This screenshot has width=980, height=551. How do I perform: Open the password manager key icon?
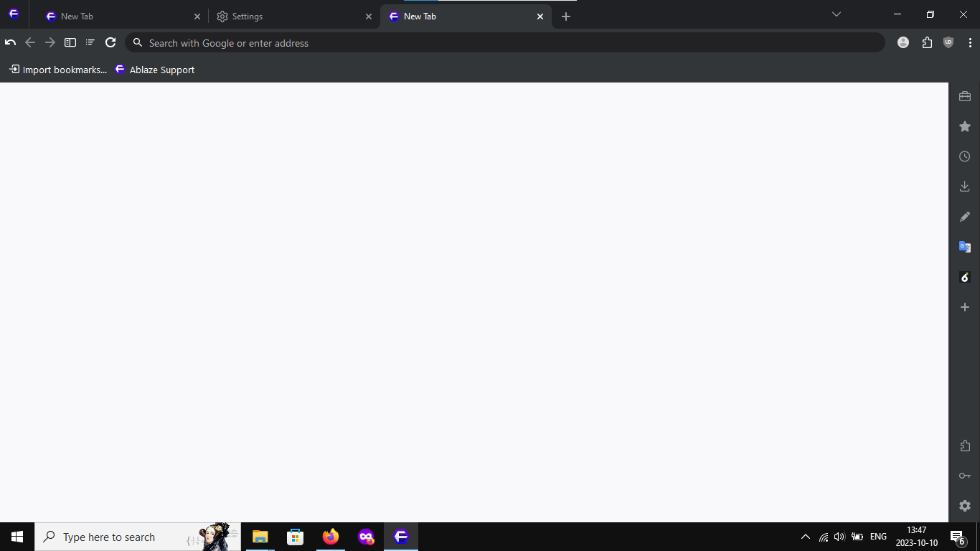pyautogui.click(x=965, y=475)
